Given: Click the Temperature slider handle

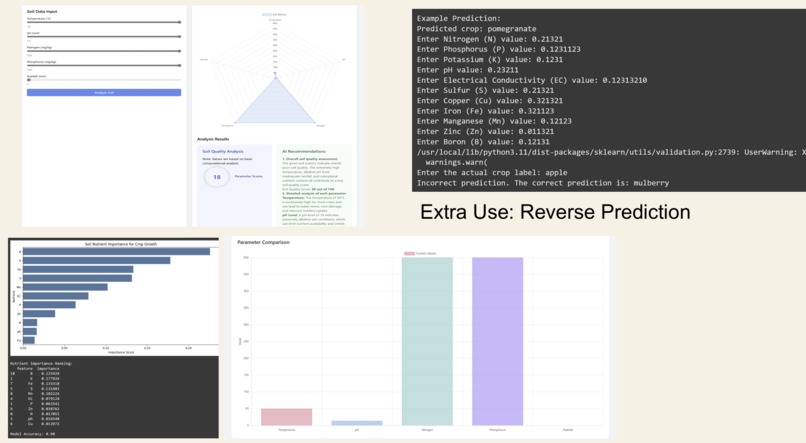Looking at the screenshot, I should tap(179, 22).
